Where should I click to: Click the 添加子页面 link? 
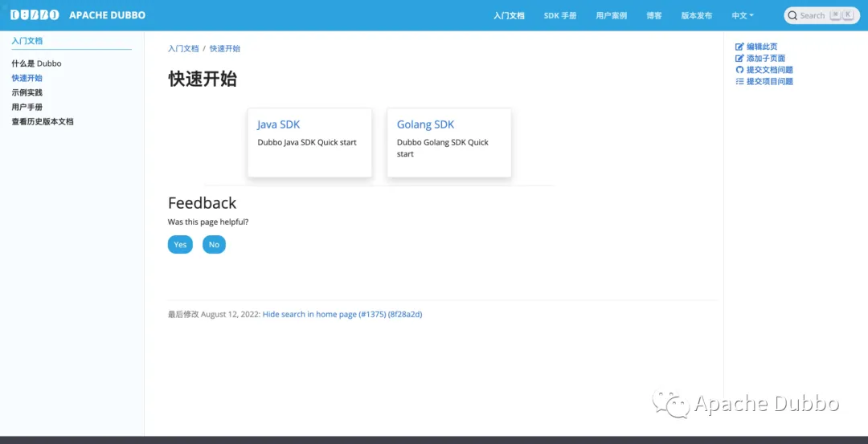(766, 58)
